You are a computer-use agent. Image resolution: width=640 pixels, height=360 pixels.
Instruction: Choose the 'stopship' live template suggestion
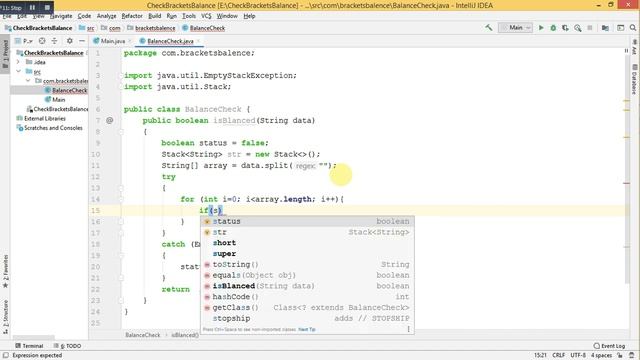[308, 318]
